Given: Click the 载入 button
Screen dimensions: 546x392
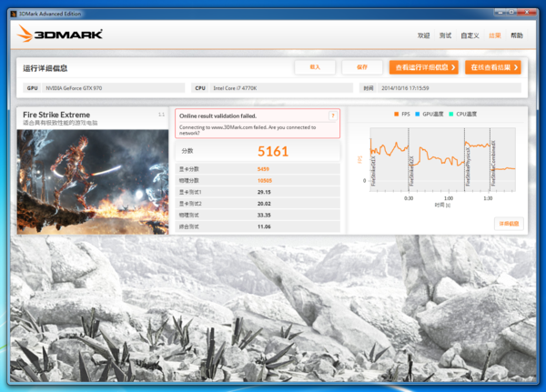Looking at the screenshot, I should pyautogui.click(x=315, y=67).
